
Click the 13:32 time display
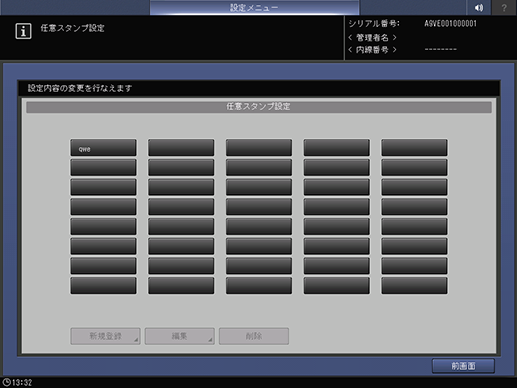click(x=22, y=382)
